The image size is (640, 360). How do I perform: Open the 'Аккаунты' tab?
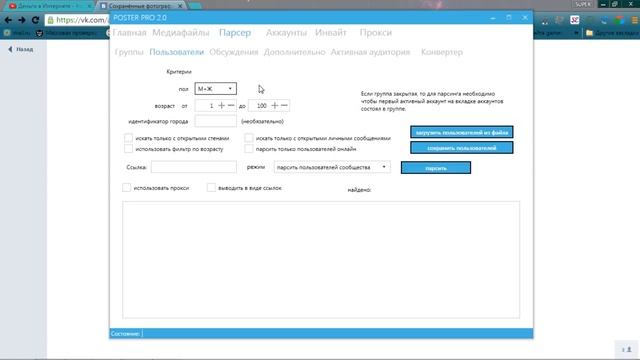pos(287,33)
